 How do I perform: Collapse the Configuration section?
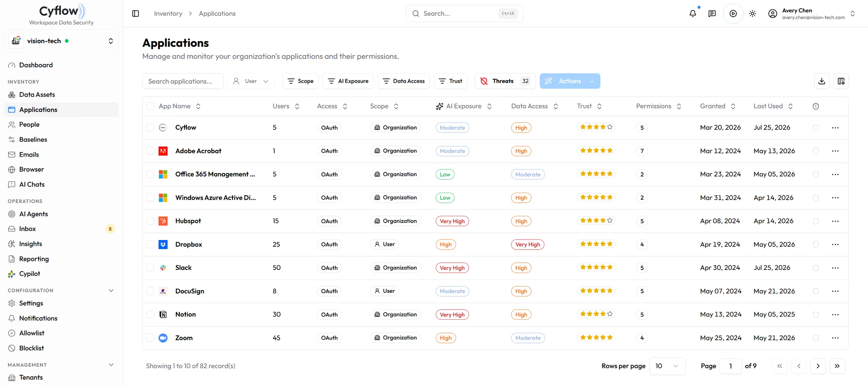click(111, 290)
